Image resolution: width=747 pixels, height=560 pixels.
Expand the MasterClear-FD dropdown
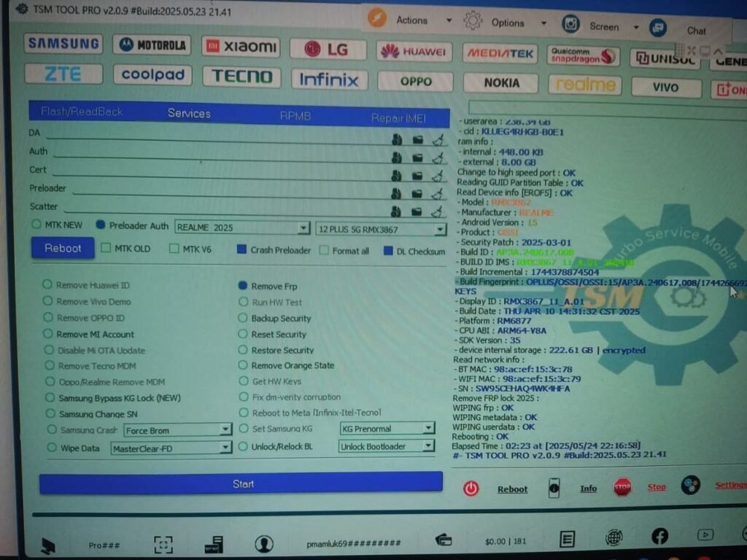171,448
